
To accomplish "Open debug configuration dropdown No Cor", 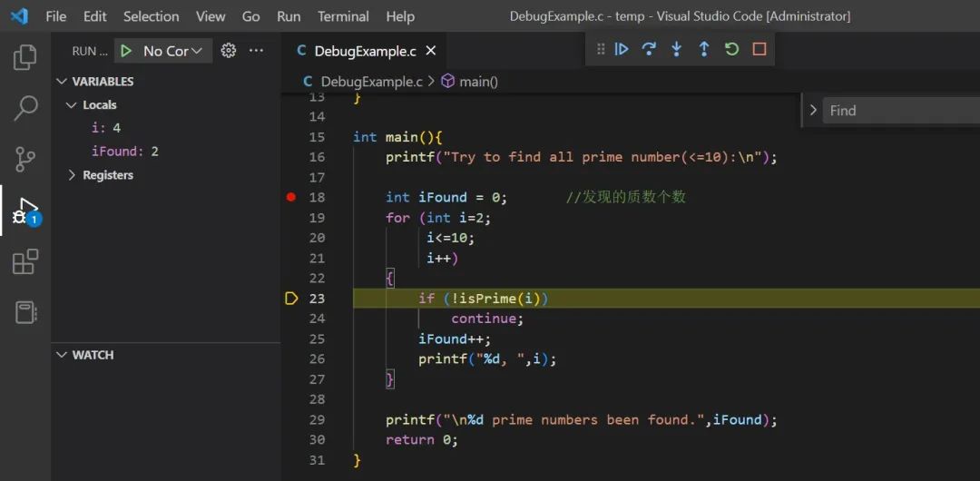I will pos(172,51).
